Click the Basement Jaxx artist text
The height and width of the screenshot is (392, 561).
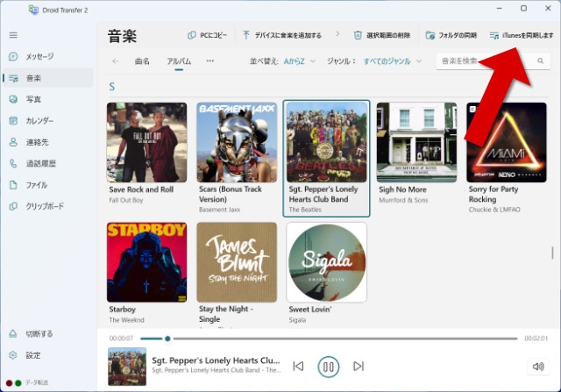pos(220,210)
